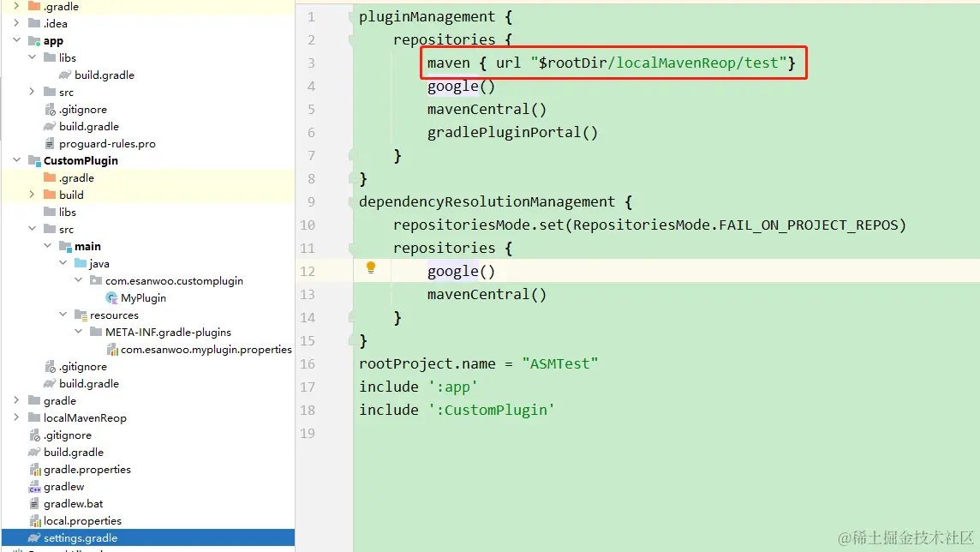Click the mavenCentral() call on line 5
Screen dimensions: 980x552
pyautogui.click(x=487, y=110)
